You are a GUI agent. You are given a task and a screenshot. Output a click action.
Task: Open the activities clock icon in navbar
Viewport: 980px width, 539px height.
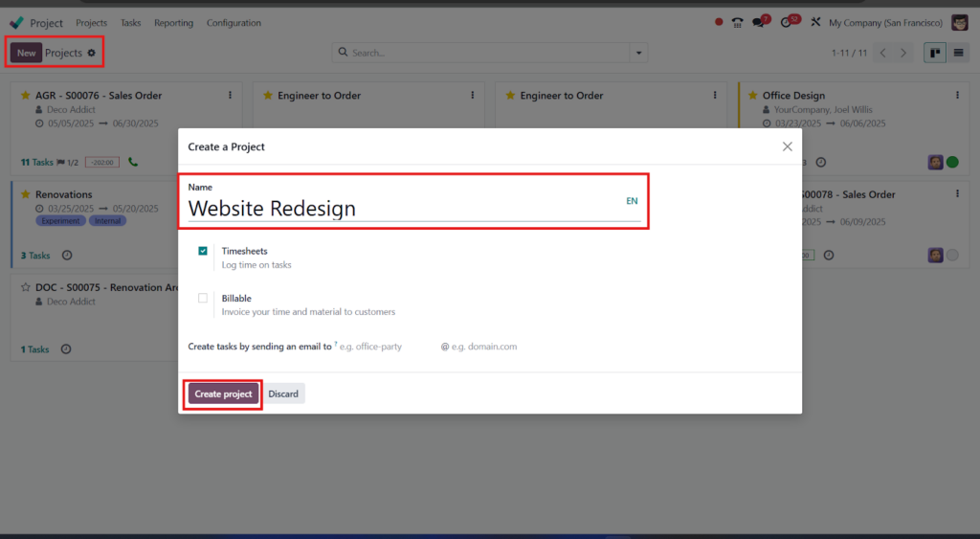787,23
